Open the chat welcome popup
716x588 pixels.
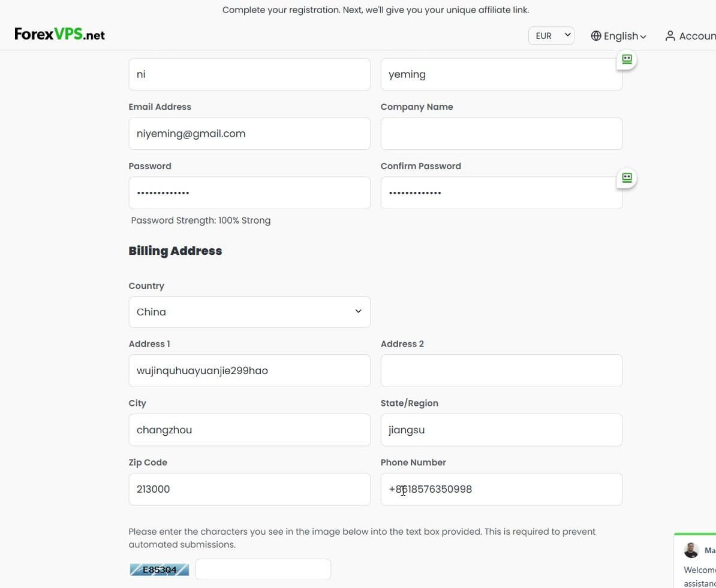pyautogui.click(x=695, y=560)
